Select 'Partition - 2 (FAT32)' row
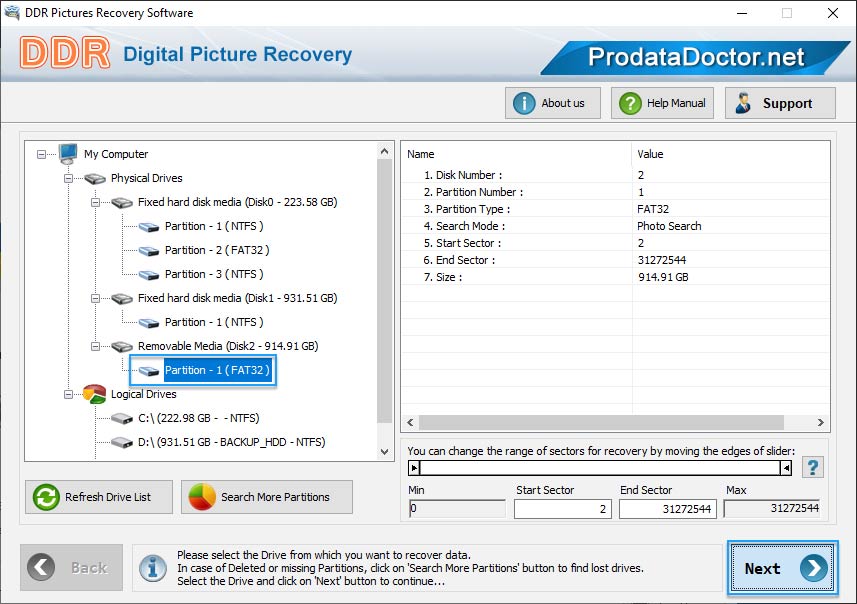Image resolution: width=857 pixels, height=604 pixels. 217,250
